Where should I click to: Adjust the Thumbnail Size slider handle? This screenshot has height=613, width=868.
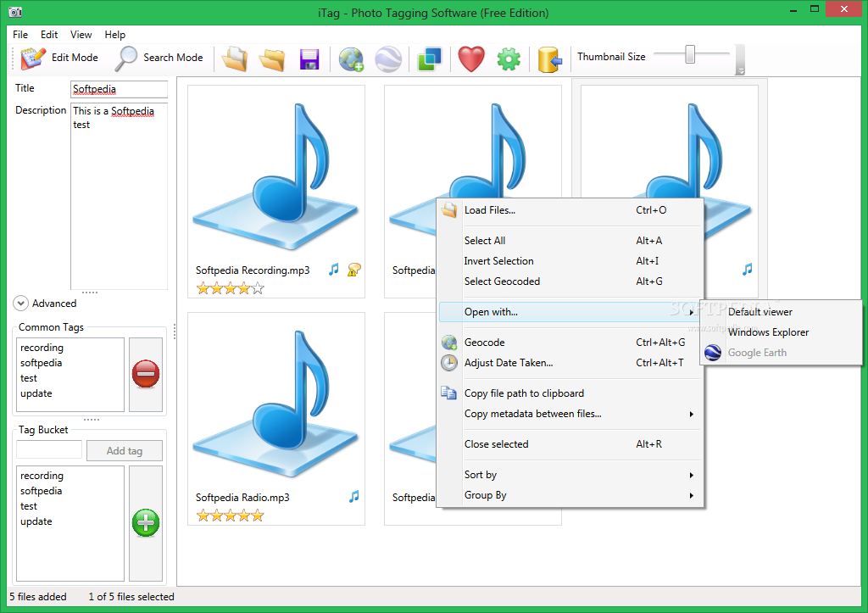point(690,54)
